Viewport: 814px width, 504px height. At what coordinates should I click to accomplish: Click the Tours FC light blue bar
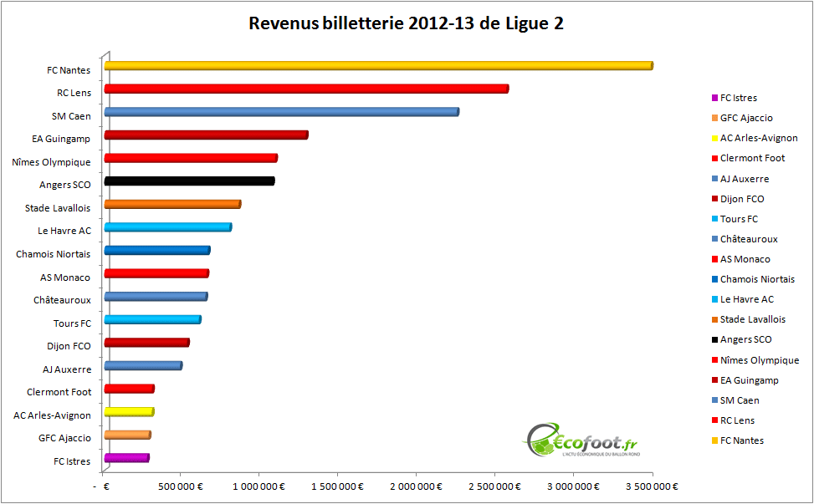(x=152, y=319)
